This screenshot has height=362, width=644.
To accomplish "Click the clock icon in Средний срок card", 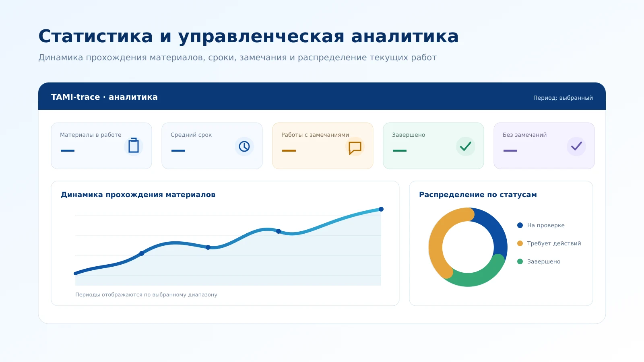I will 244,146.
